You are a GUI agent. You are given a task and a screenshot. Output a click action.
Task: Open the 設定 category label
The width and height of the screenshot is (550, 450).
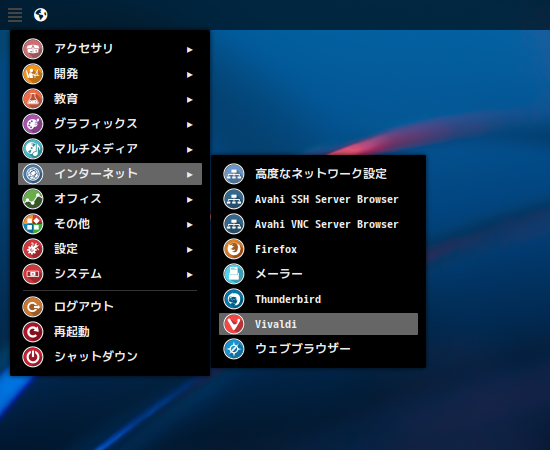click(x=66, y=249)
